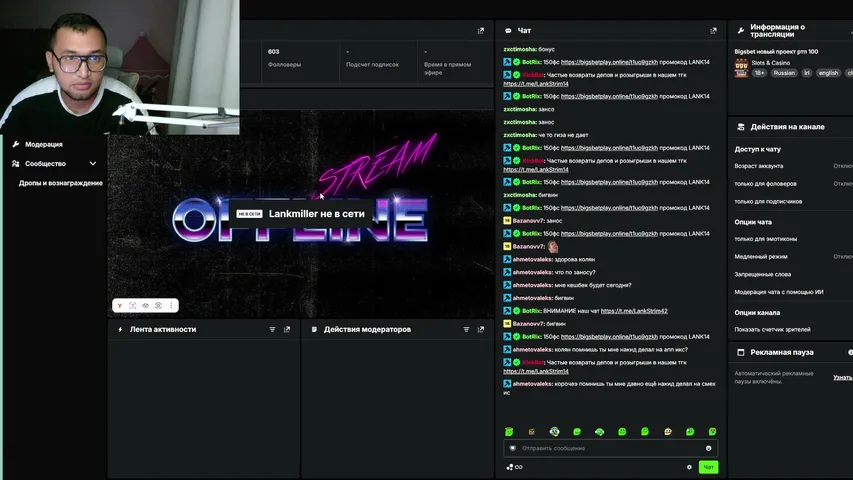This screenshot has height=480, width=853.
Task: Insert the small dark brown quick emote
Action: coord(531,432)
